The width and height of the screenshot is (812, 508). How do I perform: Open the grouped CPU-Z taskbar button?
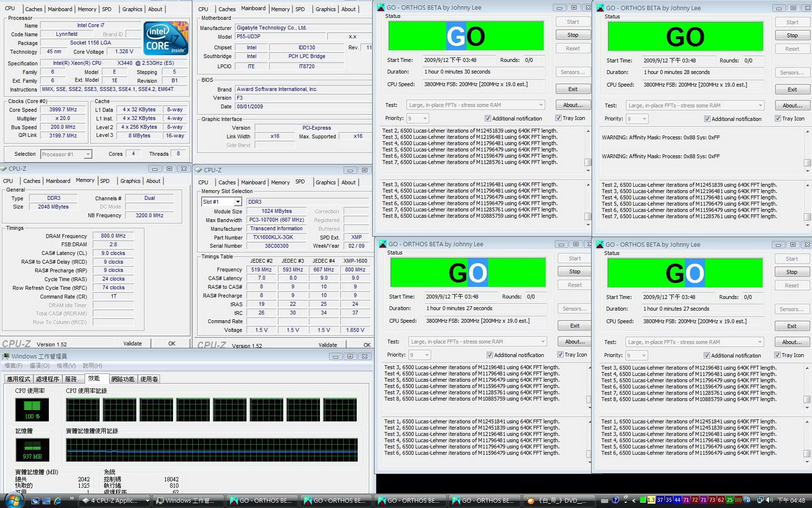click(x=115, y=501)
